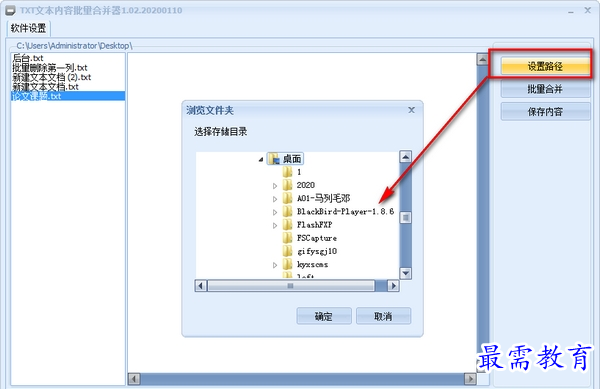The image size is (600, 389).
Task: Click content pane scroll up arrow
Action: 483,59
